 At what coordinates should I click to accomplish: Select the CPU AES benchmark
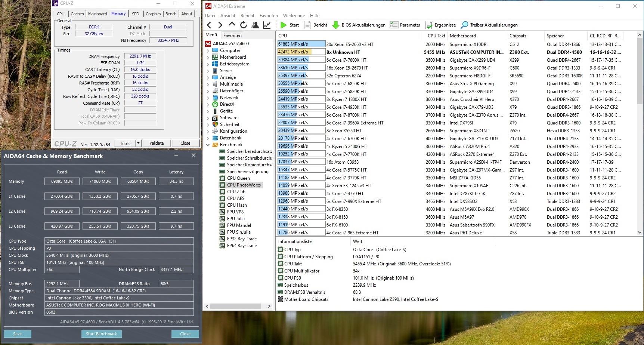pos(236,198)
